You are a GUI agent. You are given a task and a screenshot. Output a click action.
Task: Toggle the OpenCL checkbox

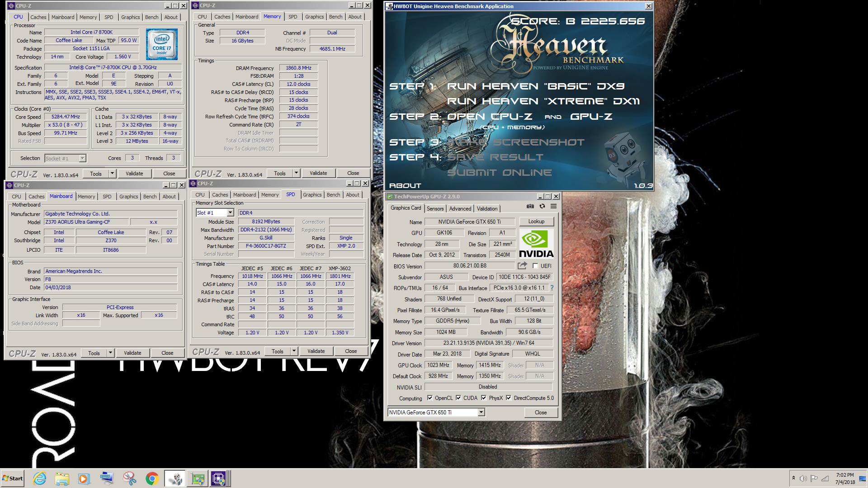[x=430, y=398]
